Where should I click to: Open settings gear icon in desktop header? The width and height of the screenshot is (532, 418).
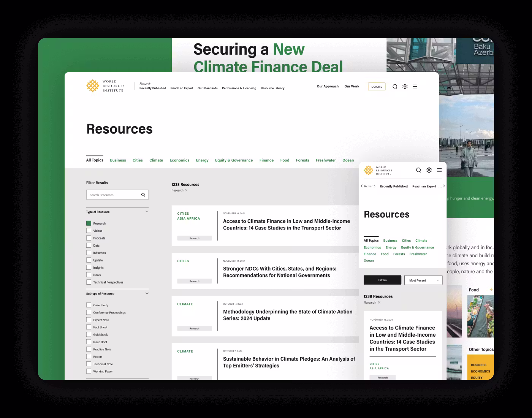coord(405,87)
